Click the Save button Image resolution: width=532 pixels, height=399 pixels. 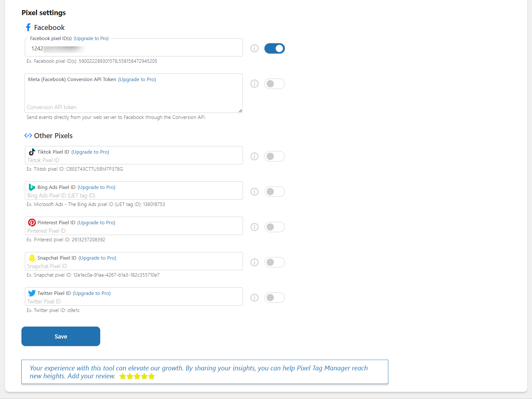click(61, 336)
